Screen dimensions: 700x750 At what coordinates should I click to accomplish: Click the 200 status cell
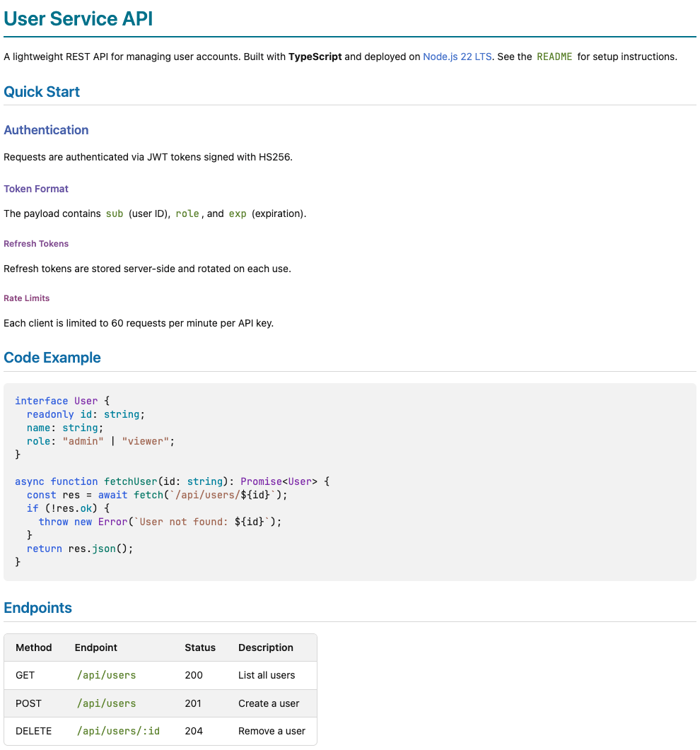[194, 675]
